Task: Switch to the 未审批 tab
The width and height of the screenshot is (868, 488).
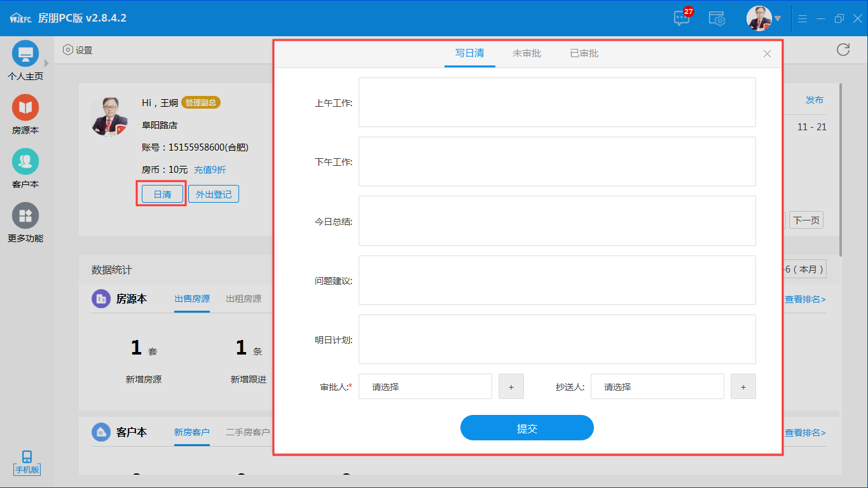Action: 527,53
